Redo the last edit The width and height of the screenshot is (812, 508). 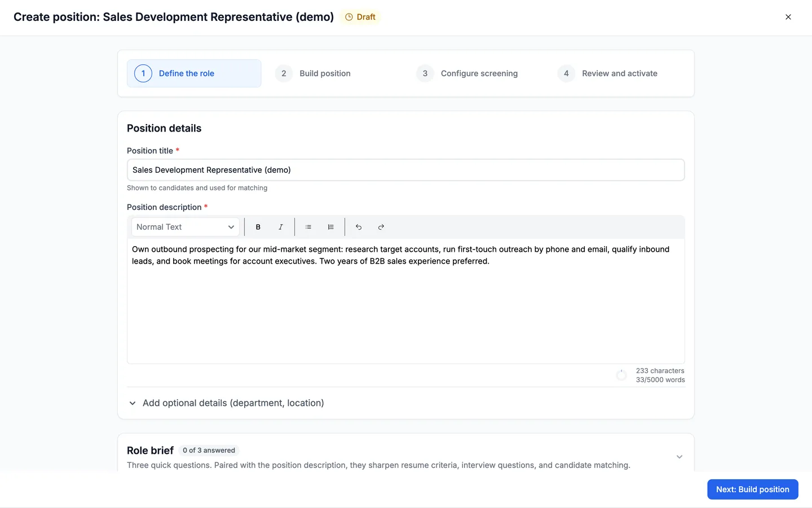tap(381, 227)
